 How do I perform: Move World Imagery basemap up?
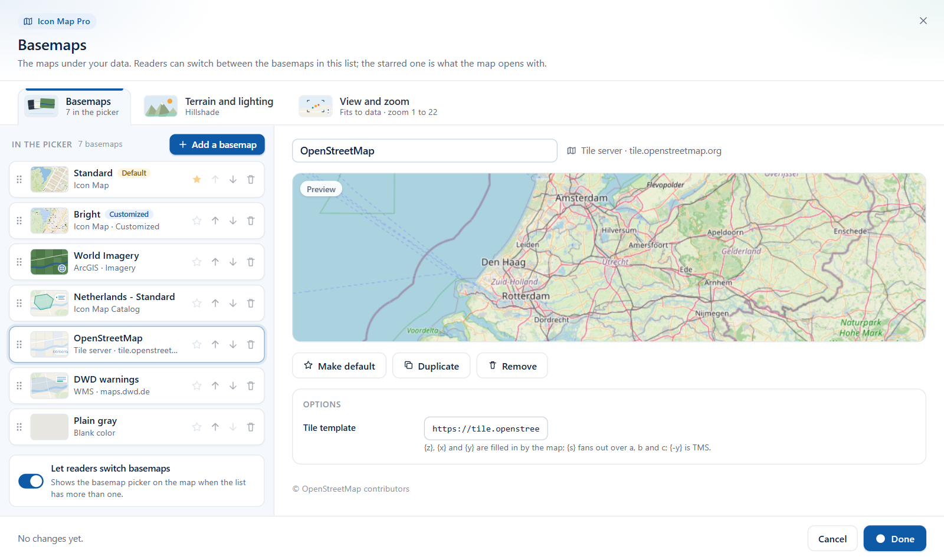215,262
